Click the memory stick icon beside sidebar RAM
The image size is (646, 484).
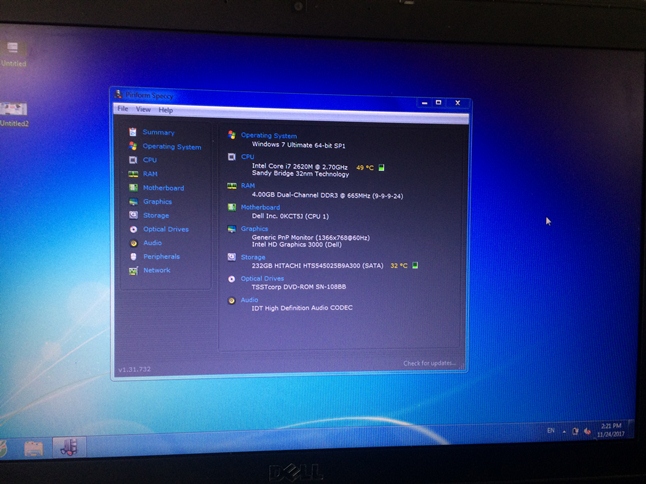coord(133,174)
